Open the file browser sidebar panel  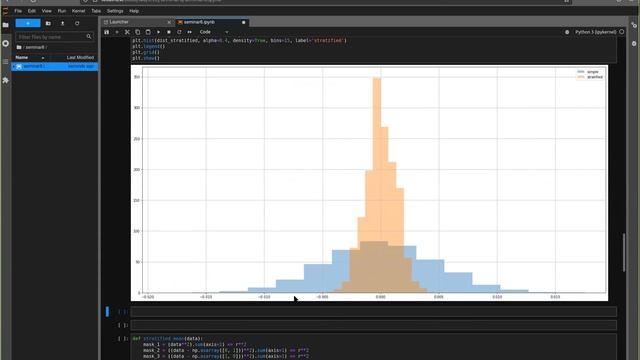click(x=5, y=25)
